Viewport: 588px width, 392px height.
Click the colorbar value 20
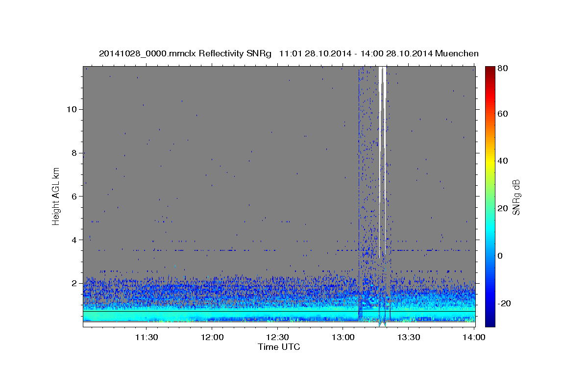pos(502,208)
